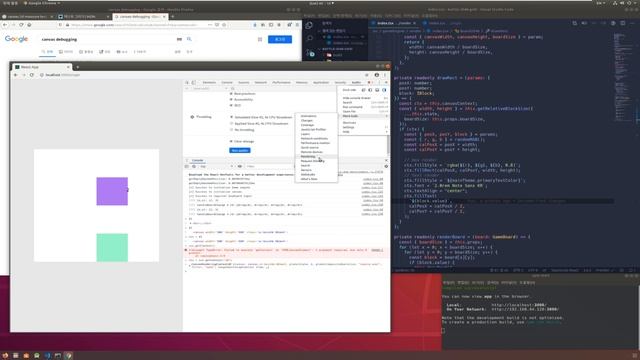Select dock to right icon

(x=384, y=90)
